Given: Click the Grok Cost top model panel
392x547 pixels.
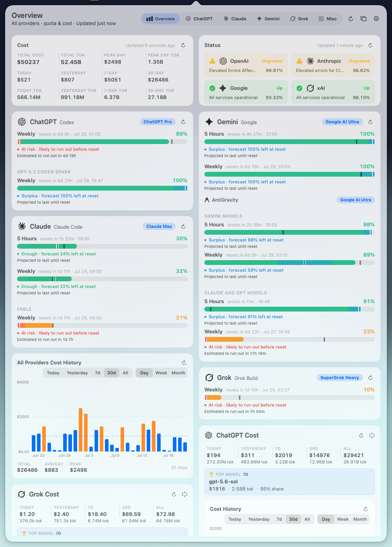Looking at the screenshot, I should pos(102,532).
